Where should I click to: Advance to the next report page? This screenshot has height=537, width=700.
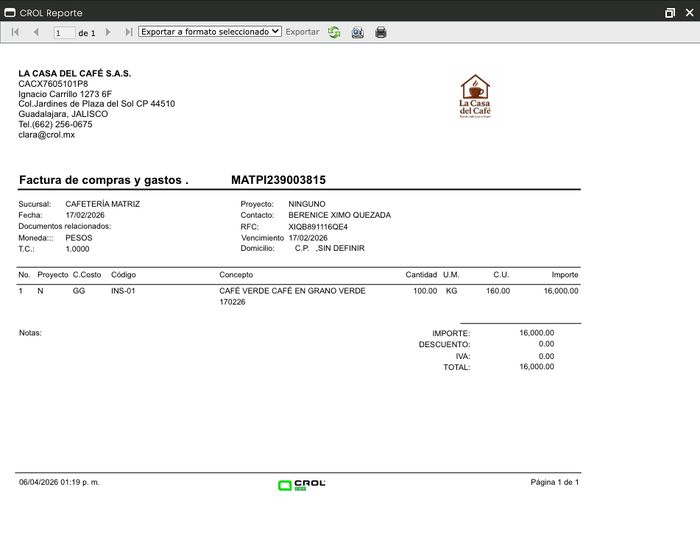click(109, 32)
